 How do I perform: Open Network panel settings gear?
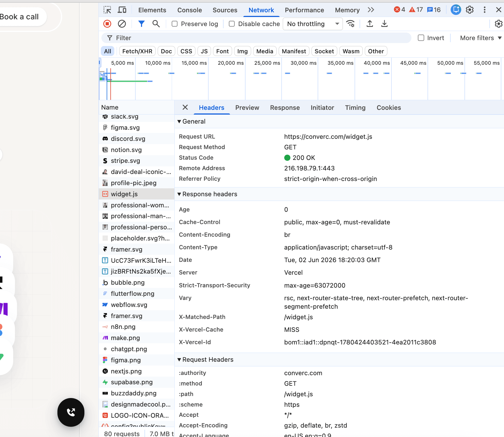coord(498,24)
